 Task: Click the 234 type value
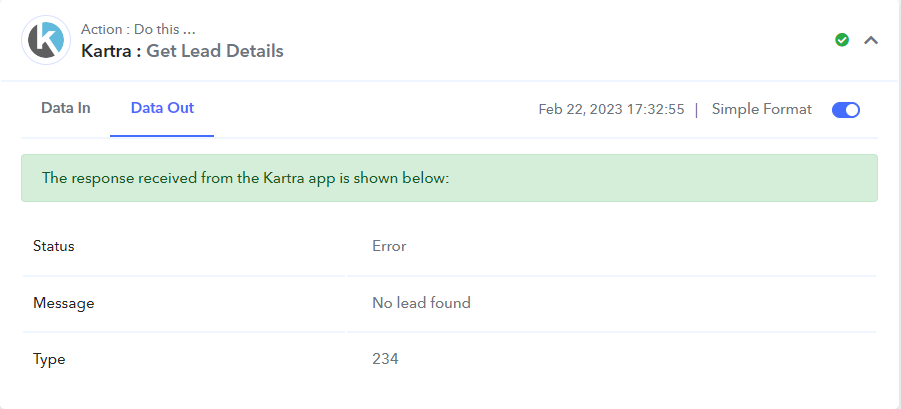[385, 359]
